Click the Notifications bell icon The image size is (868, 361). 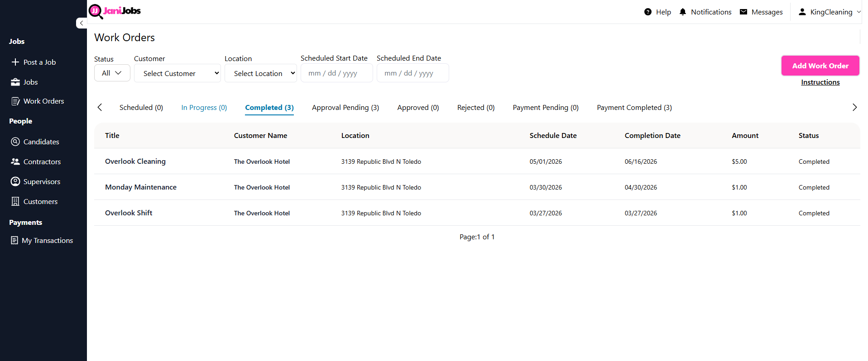tap(683, 12)
